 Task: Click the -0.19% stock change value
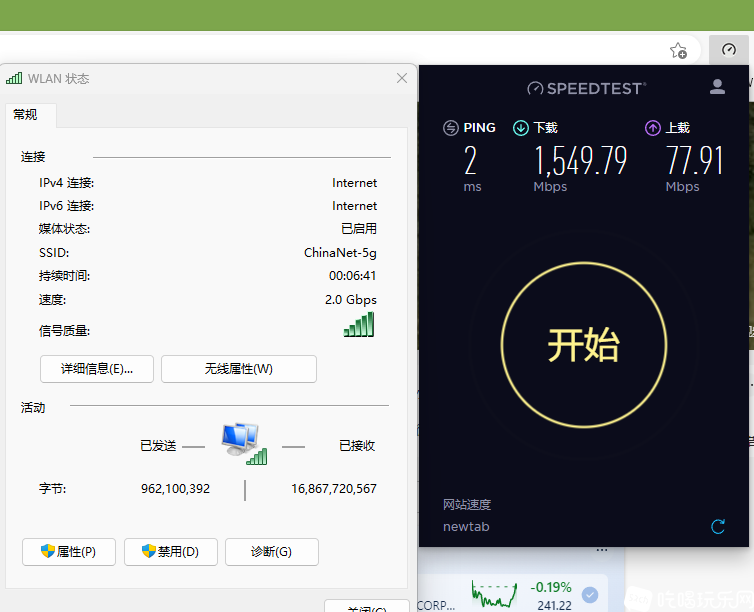click(551, 587)
